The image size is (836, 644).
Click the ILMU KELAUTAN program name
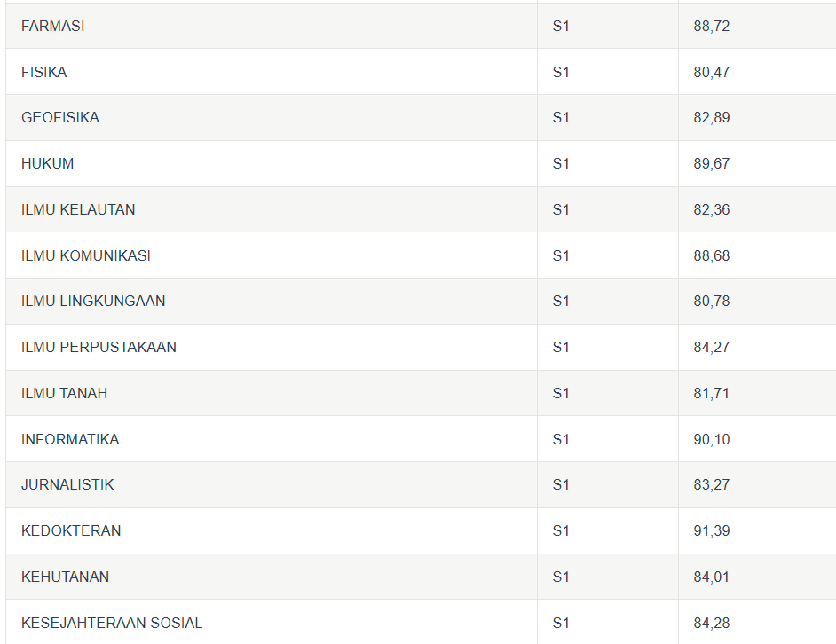coord(78,210)
